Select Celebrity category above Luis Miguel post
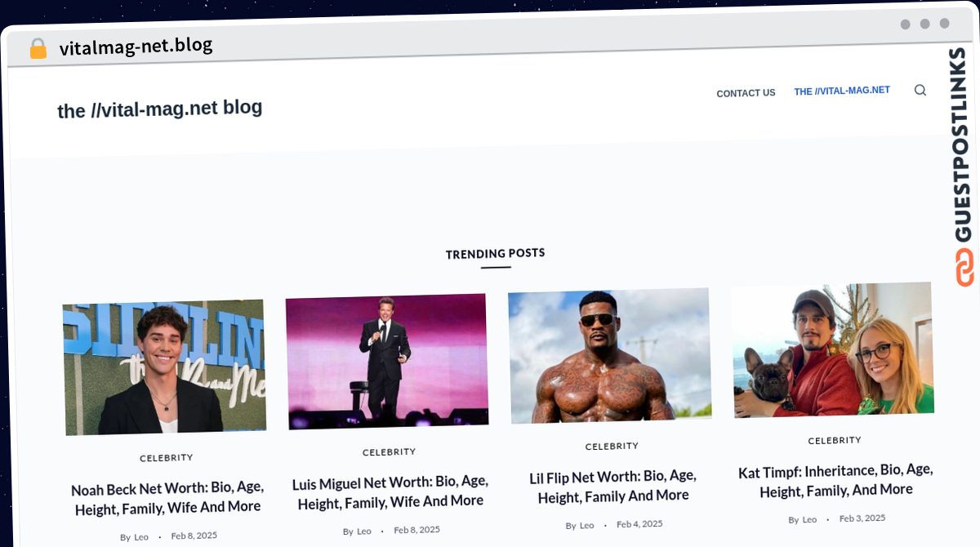The image size is (980, 547). pyautogui.click(x=390, y=452)
